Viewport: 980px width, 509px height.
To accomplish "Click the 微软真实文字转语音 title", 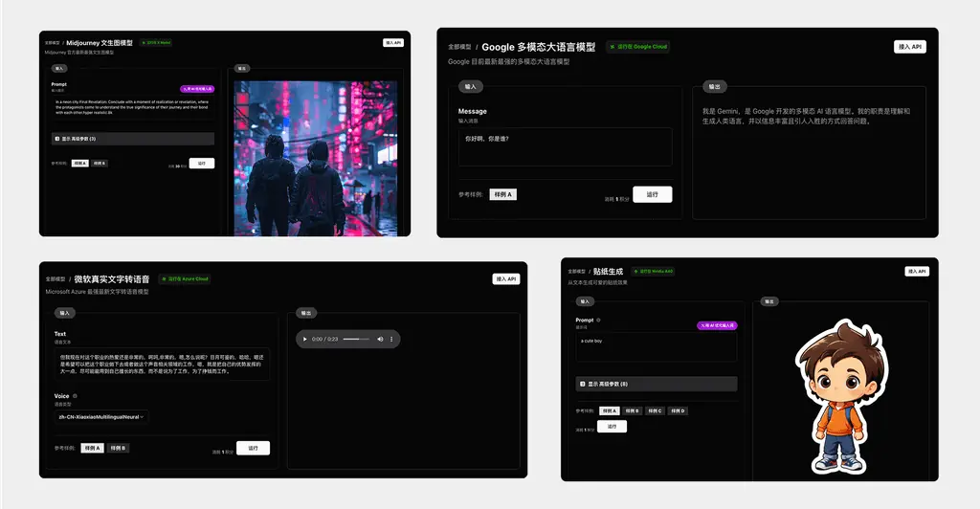I will [x=112, y=279].
